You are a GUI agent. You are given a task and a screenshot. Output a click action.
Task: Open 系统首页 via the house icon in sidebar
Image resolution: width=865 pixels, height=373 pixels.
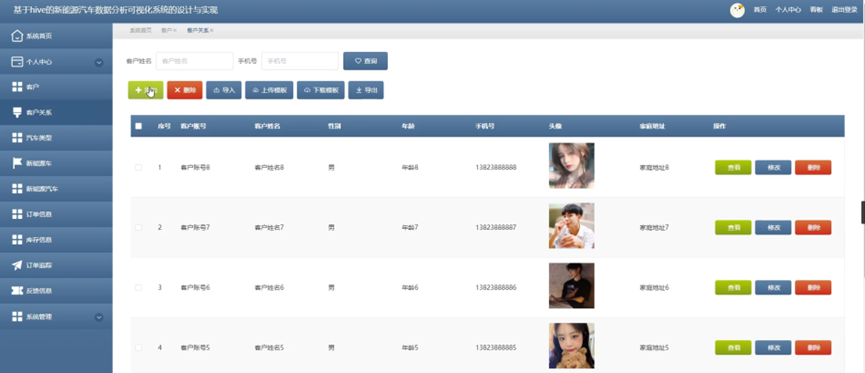pos(17,36)
